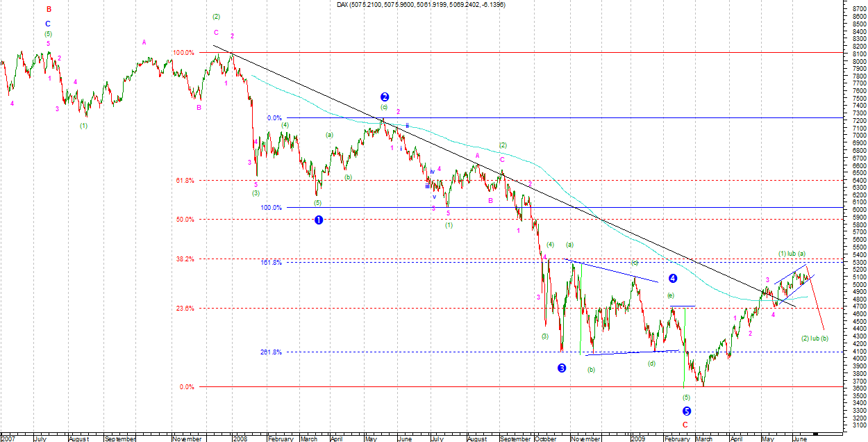Select the blue 261.8% extension label

pyautogui.click(x=271, y=352)
